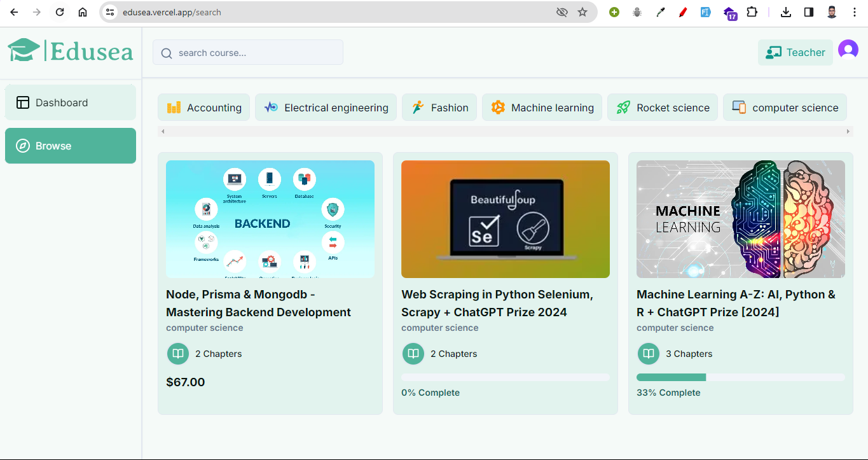Click the book icon on Web Scraping course
Screen dimensions: 868x460
click(x=413, y=354)
